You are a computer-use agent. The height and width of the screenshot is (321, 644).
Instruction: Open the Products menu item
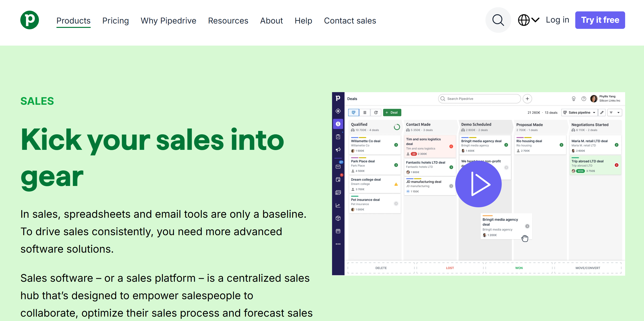tap(73, 21)
